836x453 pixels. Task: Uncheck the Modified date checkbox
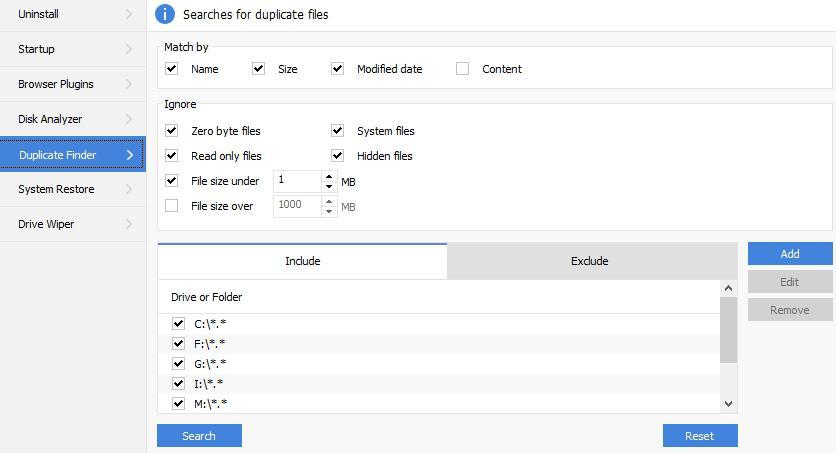pos(338,69)
